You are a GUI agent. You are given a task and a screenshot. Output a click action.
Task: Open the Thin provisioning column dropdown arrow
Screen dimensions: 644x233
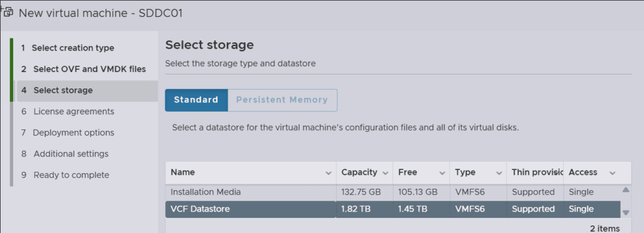(556, 173)
